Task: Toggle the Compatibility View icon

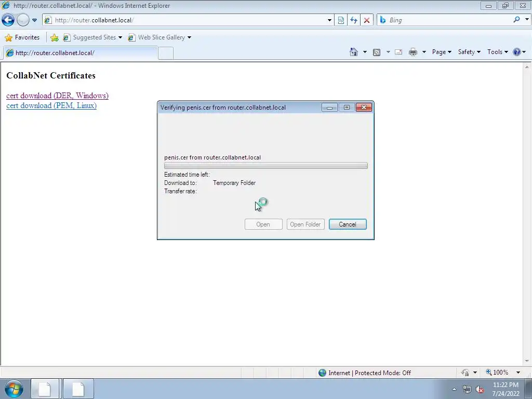Action: (x=341, y=20)
